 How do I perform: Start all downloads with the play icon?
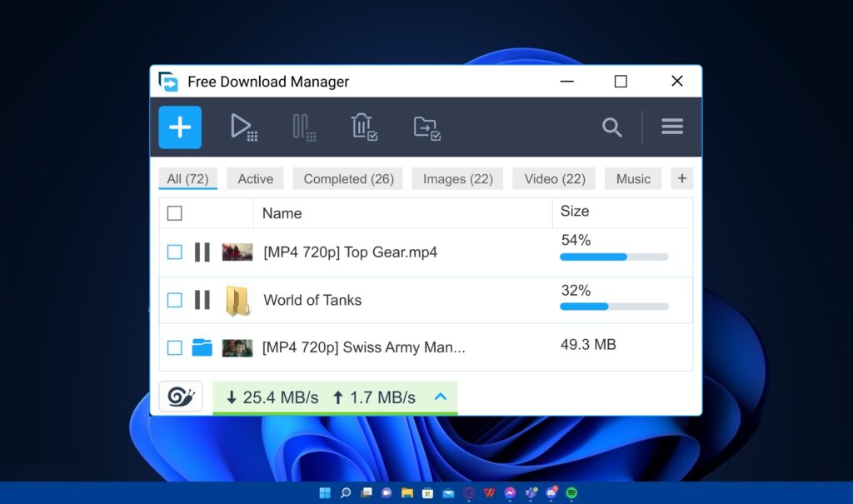(243, 127)
